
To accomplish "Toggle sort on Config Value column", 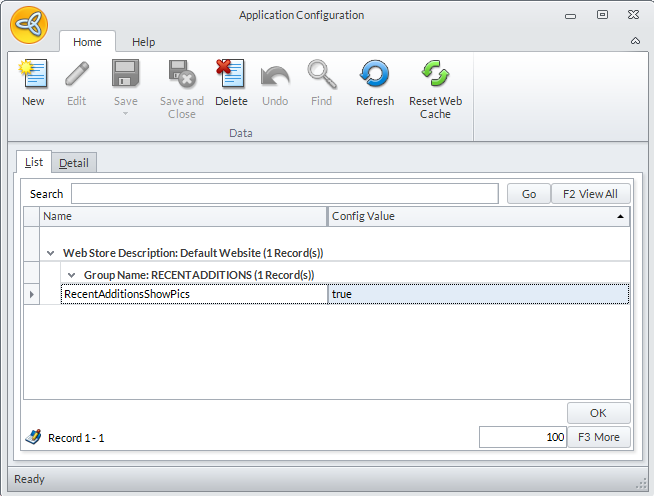I will (x=478, y=216).
